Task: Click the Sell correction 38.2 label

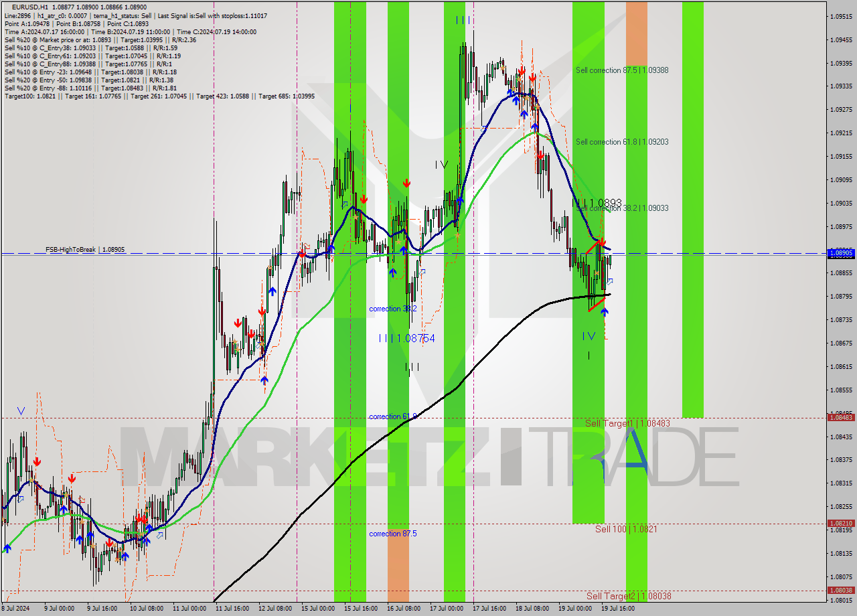Action: (x=622, y=208)
